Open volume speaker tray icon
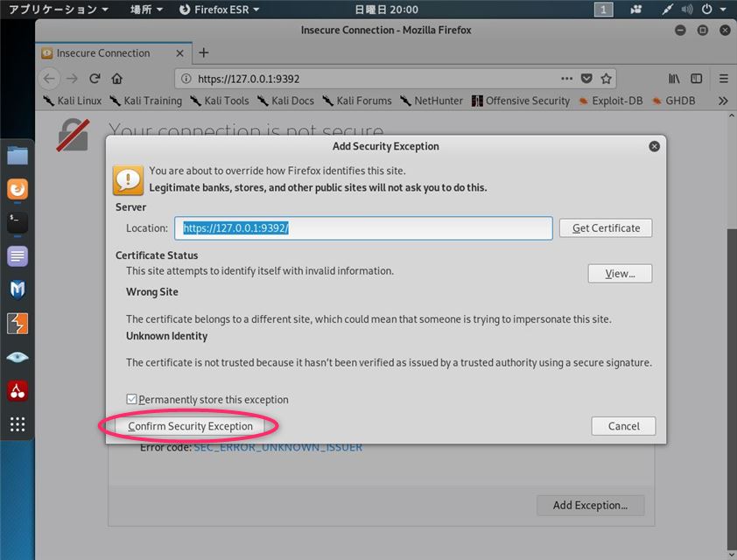 687,10
